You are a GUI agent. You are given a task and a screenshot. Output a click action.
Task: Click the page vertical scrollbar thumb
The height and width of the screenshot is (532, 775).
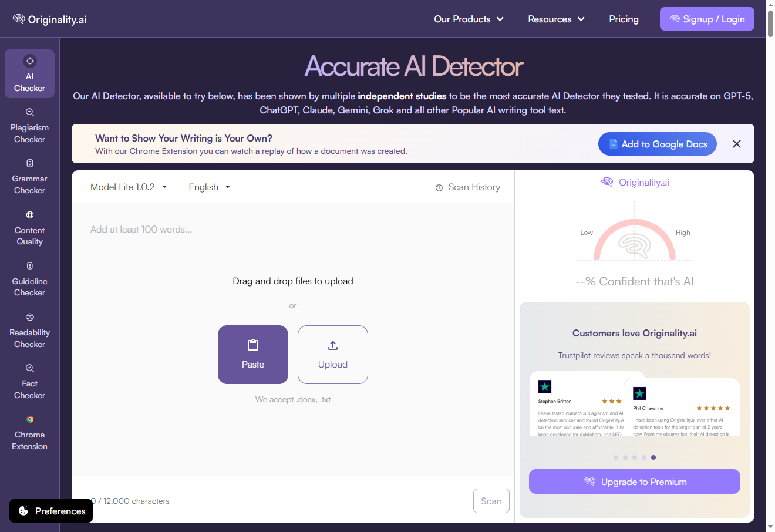[x=770, y=22]
